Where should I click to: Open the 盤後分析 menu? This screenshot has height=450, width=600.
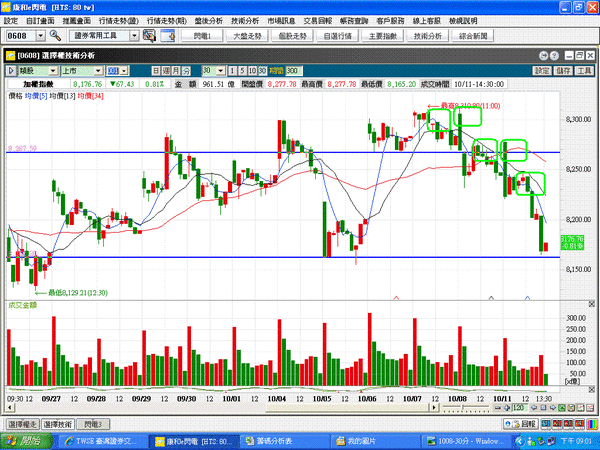tap(209, 21)
